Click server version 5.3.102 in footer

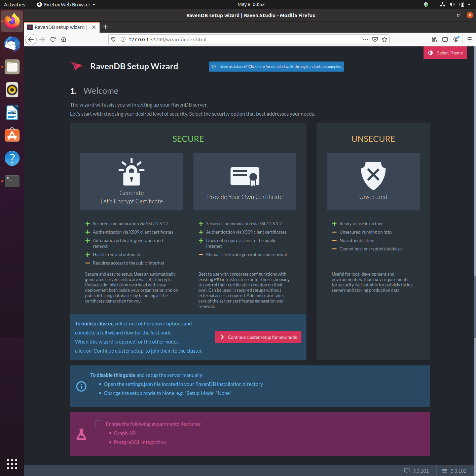[454, 471]
